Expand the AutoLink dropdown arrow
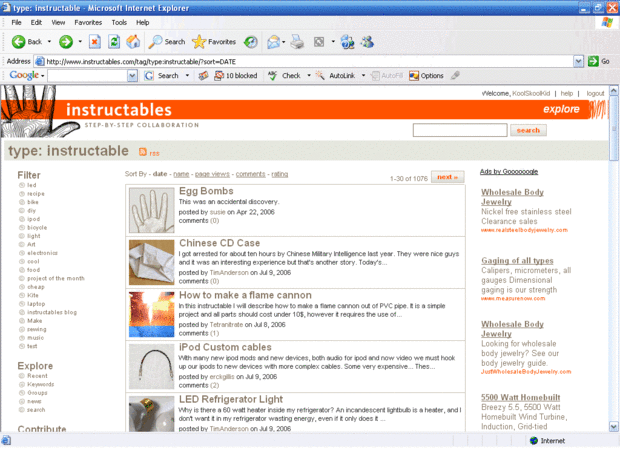This screenshot has width=620, height=465. coord(363,76)
